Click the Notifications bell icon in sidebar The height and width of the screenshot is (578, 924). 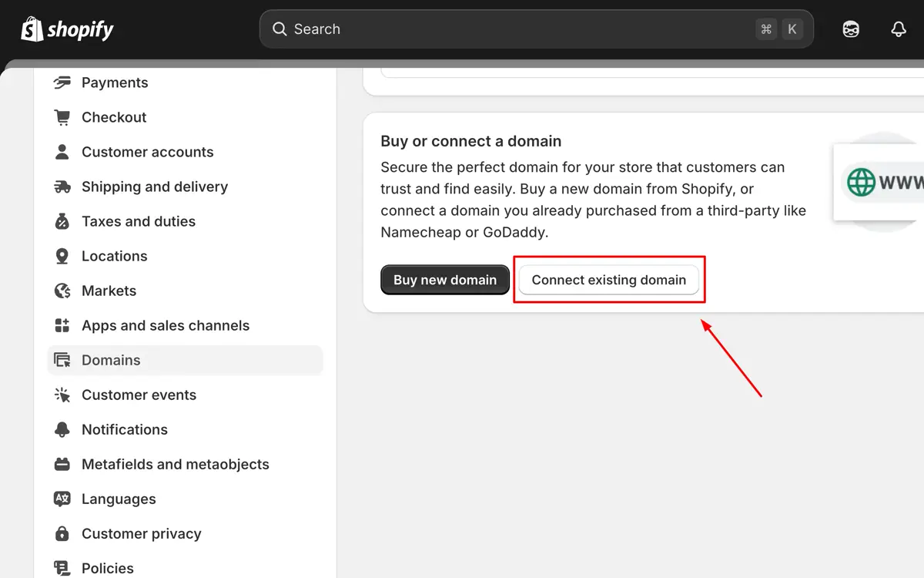[x=62, y=429]
